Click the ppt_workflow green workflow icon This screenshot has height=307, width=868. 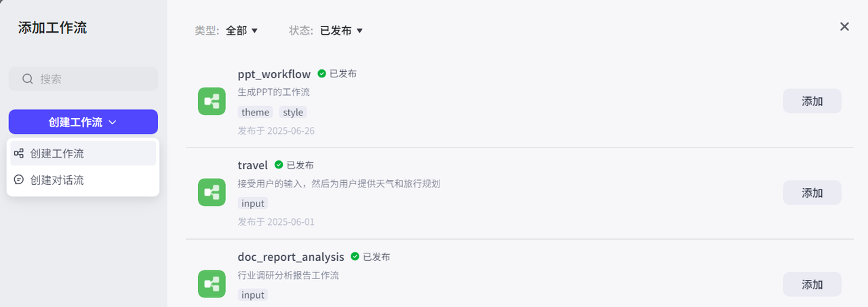click(x=212, y=101)
